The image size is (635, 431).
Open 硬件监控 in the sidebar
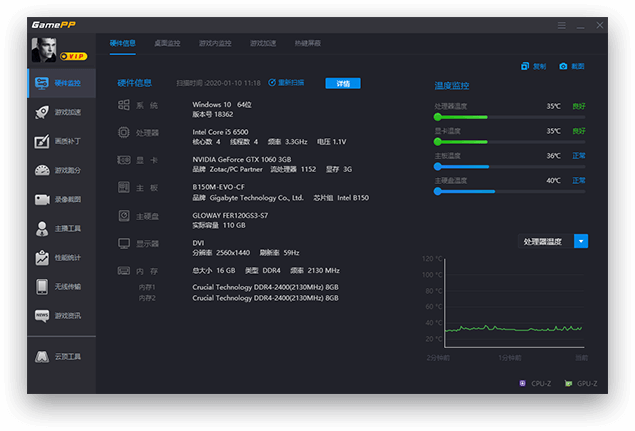61,83
